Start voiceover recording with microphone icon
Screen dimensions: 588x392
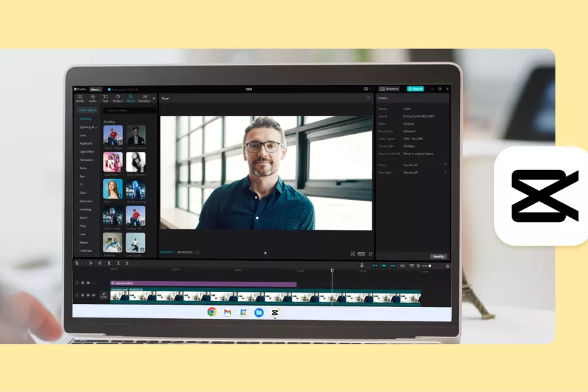point(361,266)
